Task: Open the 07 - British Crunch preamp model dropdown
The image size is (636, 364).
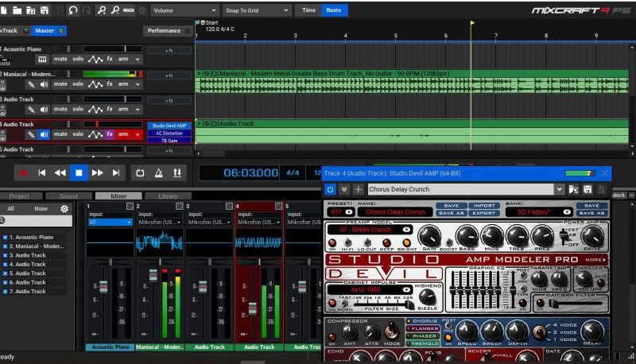Action: pyautogui.click(x=406, y=230)
